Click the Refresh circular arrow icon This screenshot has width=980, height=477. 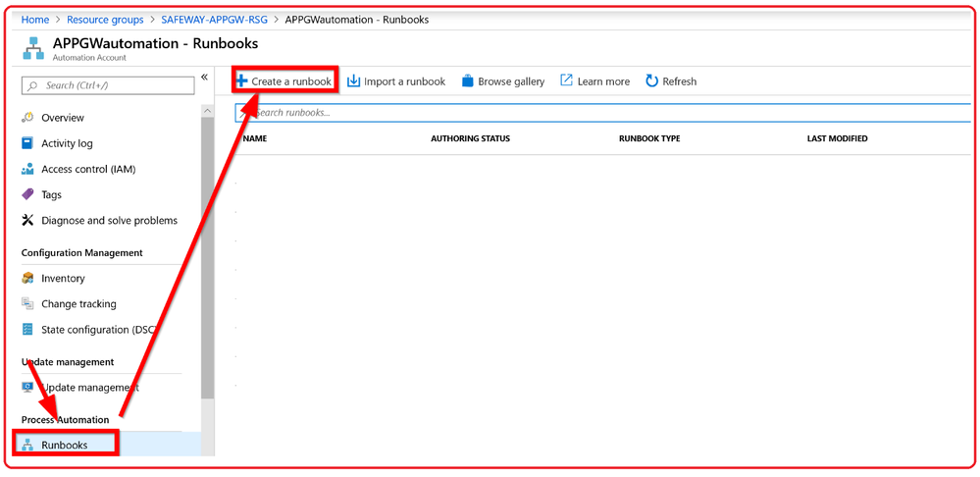click(652, 81)
